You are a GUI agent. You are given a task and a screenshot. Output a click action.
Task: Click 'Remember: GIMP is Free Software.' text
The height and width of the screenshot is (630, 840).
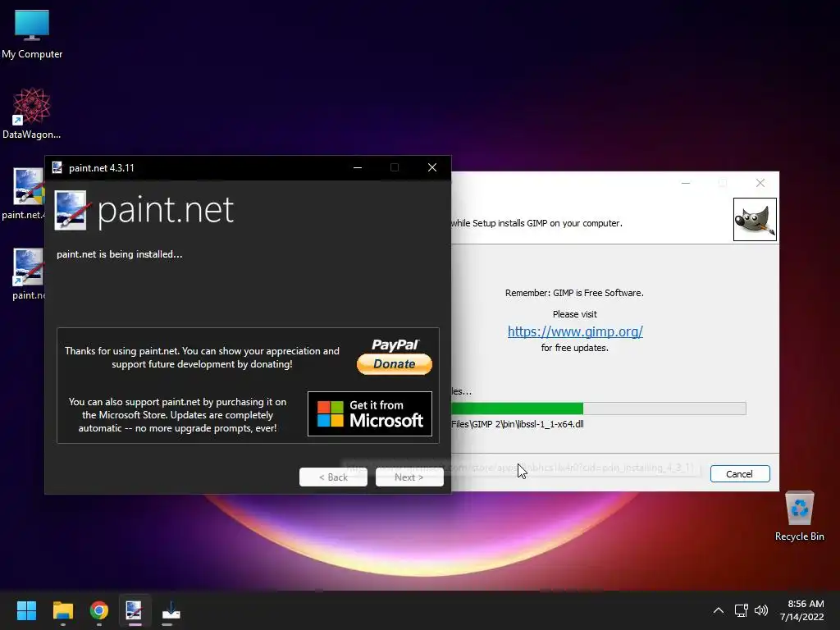[x=574, y=293]
